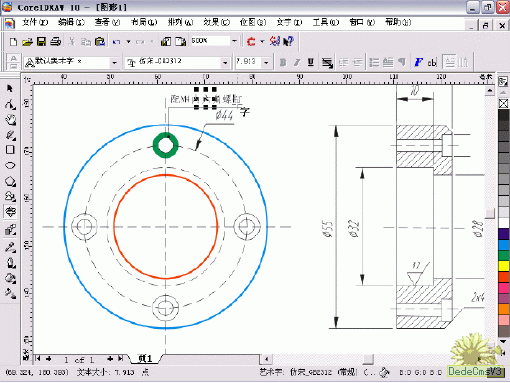Select the Pick arrow tool
The width and height of the screenshot is (510, 383).
tap(10, 88)
